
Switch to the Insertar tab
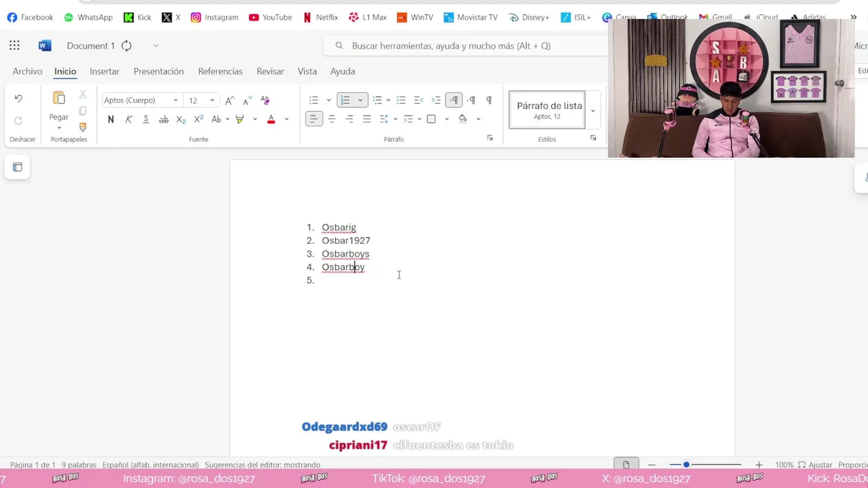104,71
